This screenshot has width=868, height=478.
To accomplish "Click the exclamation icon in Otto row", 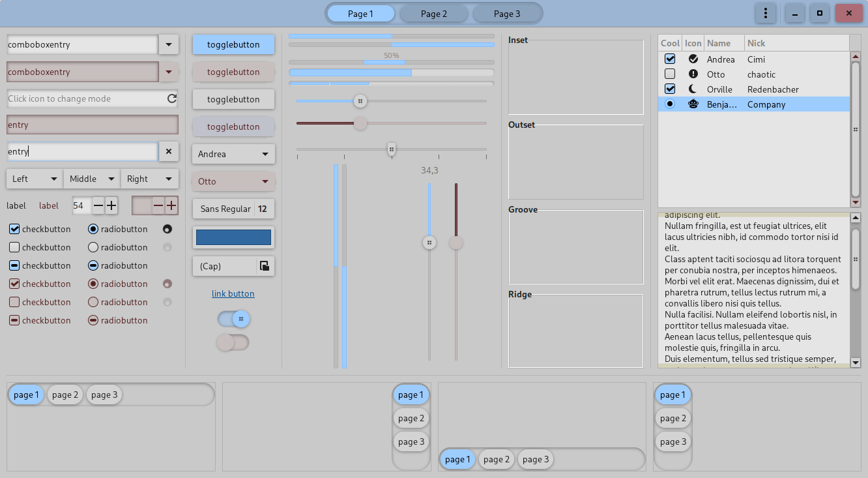I will (693, 74).
